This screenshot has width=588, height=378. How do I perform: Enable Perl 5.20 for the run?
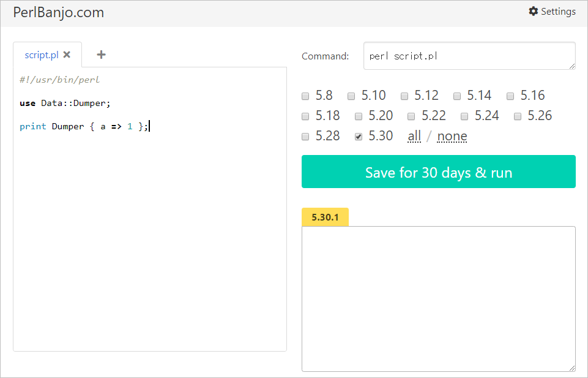359,116
